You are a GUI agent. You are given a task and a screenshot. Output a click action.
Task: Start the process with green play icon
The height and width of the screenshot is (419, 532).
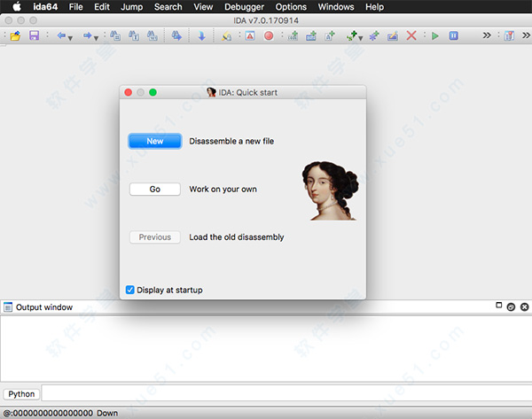pyautogui.click(x=435, y=35)
